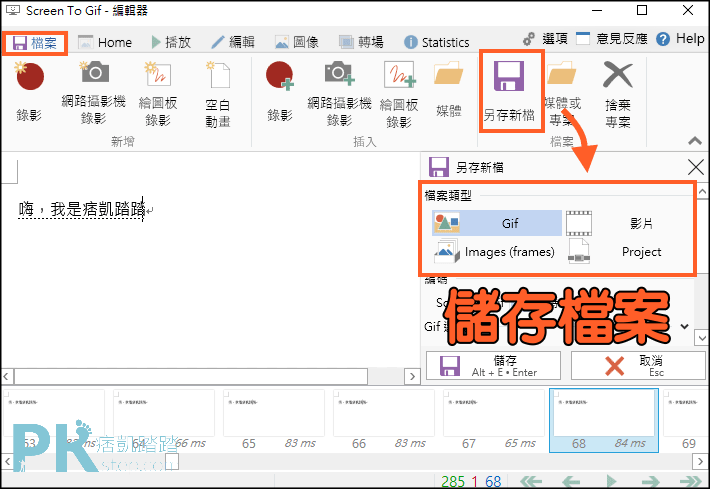Create a 空白動畫 blank animation
Screen dimensions: 710x489
(218, 95)
